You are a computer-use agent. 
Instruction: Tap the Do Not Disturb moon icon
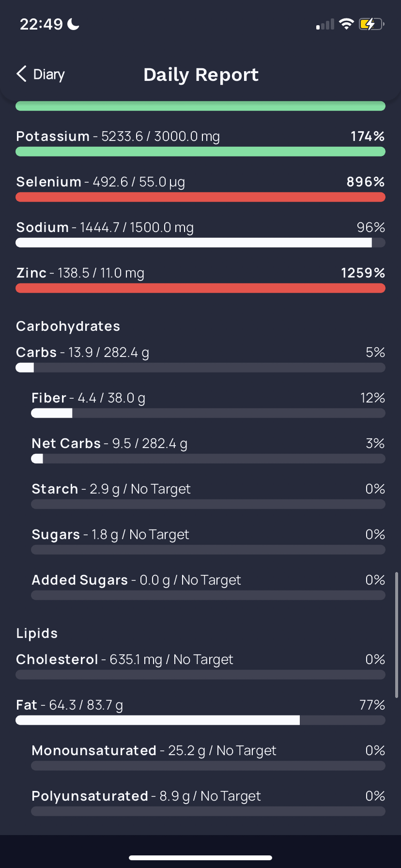[73, 24]
